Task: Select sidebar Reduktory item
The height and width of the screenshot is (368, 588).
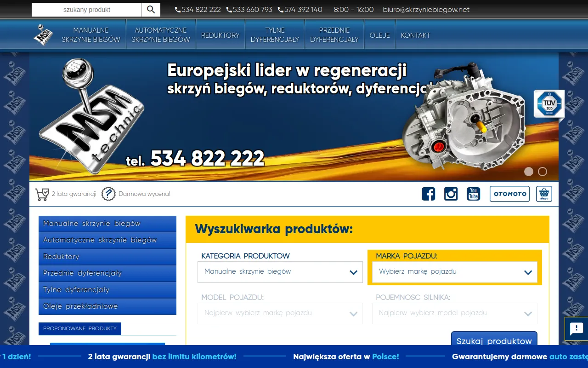Action: [x=107, y=257]
